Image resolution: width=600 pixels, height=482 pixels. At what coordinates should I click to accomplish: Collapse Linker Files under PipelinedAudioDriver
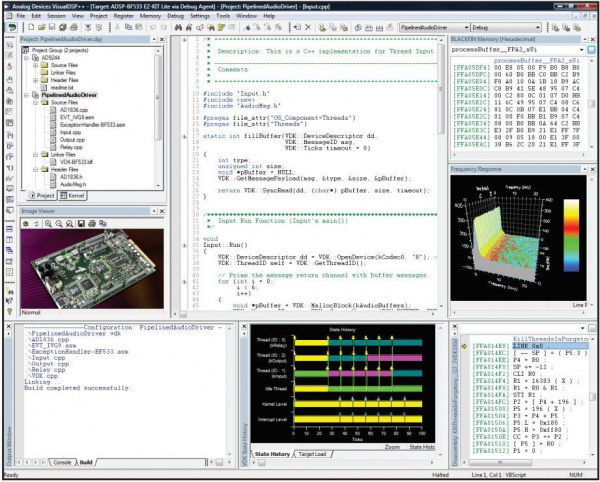click(x=35, y=155)
